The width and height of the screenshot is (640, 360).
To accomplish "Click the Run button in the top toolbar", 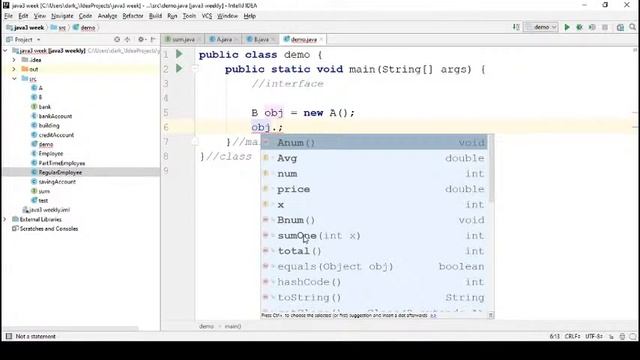I will click(x=567, y=27).
